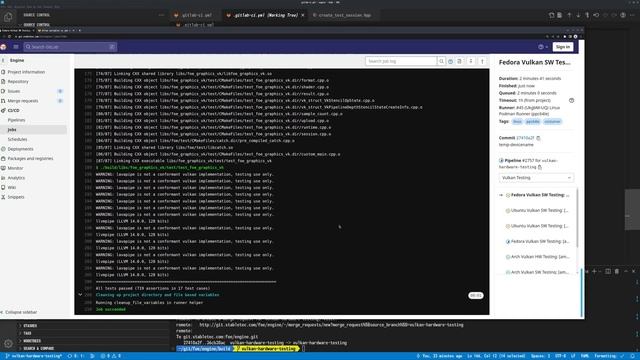Open commit link 27410a2f
This screenshot has height=360, width=640.
525,138
